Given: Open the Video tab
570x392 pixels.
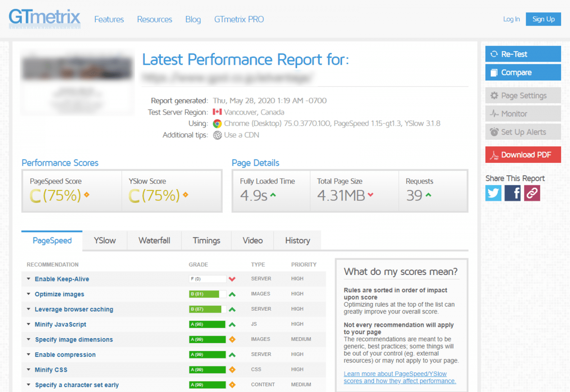Looking at the screenshot, I should pyautogui.click(x=253, y=240).
